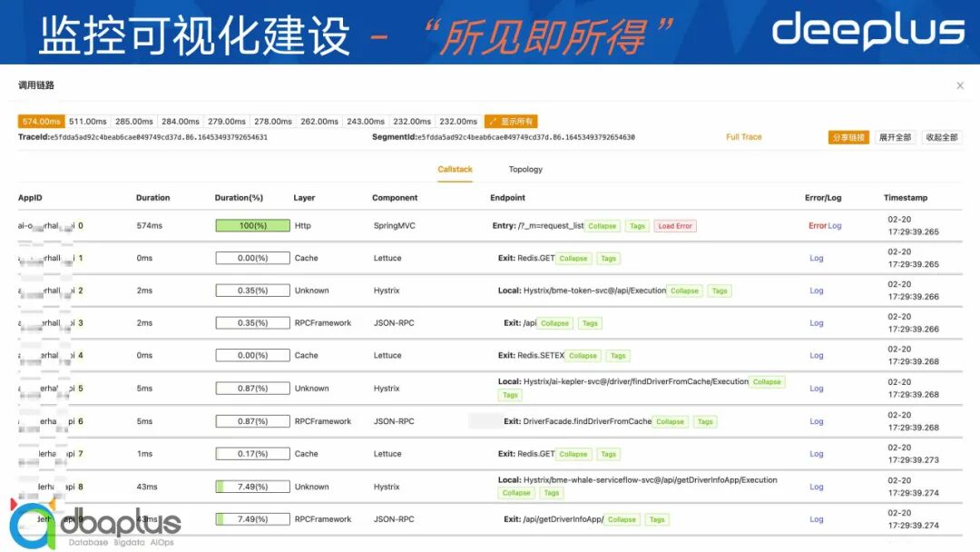Collapse the Redis.SETEX span
980x552 pixels.
[583, 356]
